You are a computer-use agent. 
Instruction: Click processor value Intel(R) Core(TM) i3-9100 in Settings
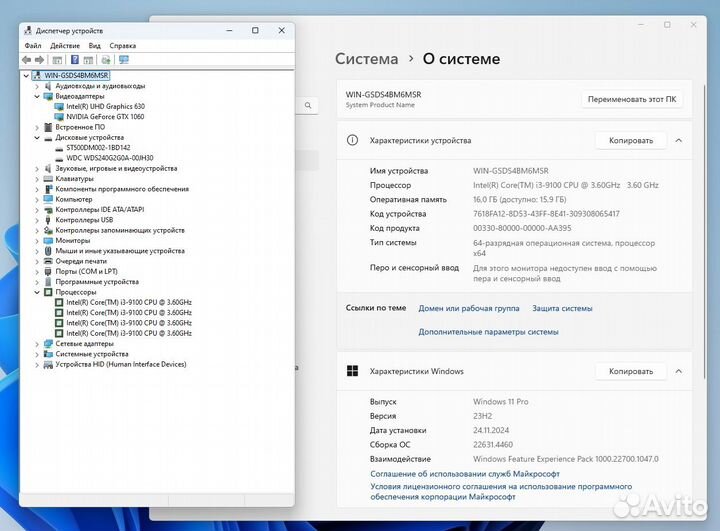pyautogui.click(x=566, y=185)
